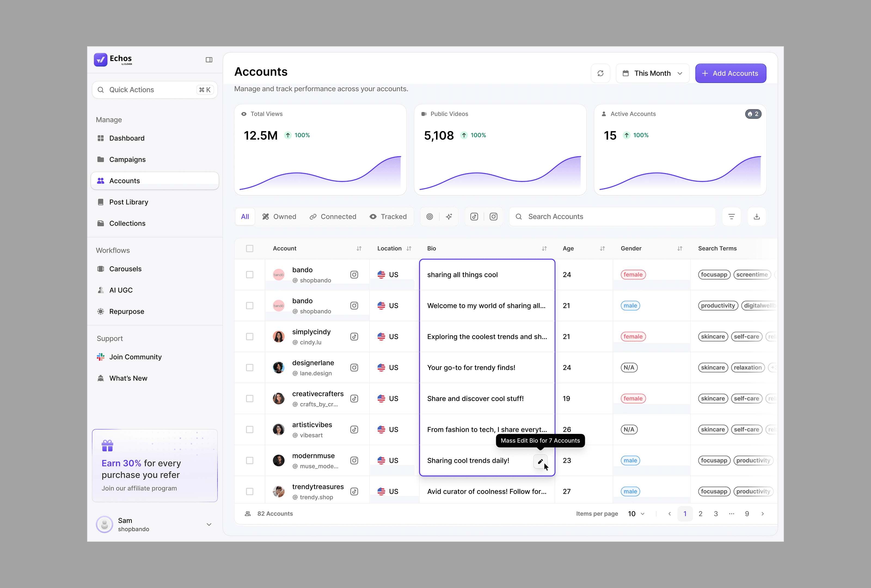The height and width of the screenshot is (588, 871).
Task: Click the download export icon
Action: [x=757, y=217]
